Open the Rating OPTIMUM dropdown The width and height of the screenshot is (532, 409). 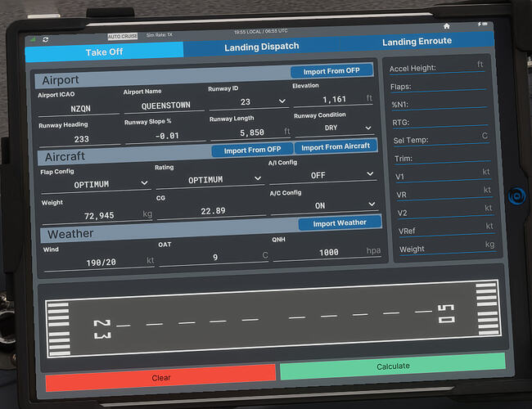[210, 179]
